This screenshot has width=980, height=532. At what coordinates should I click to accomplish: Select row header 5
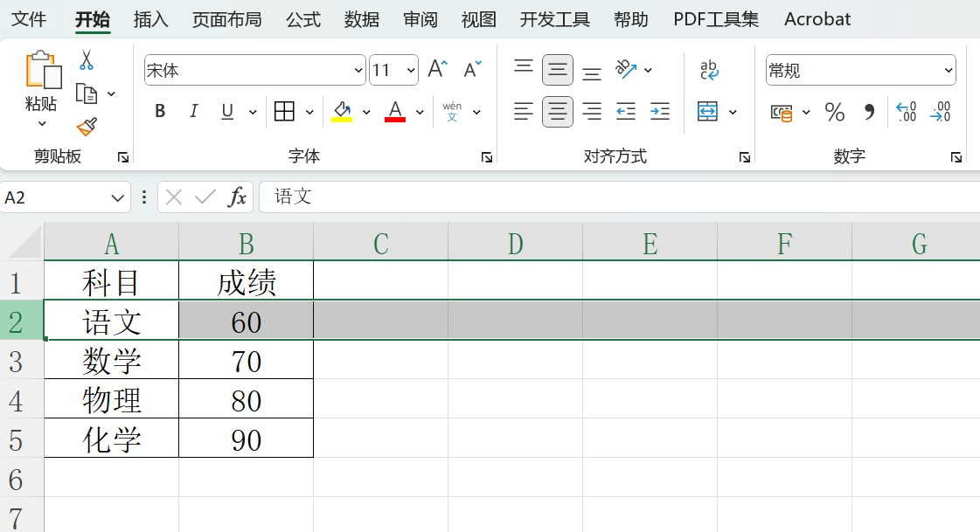click(22, 439)
